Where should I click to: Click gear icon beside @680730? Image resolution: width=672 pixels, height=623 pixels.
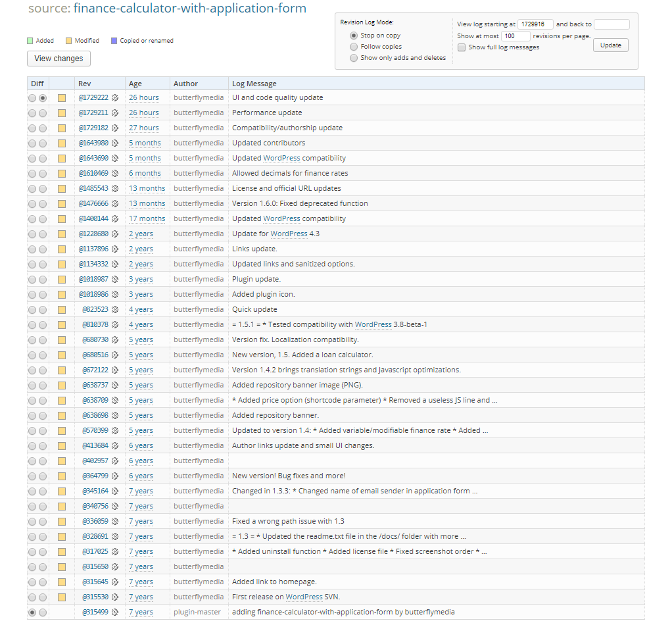click(x=115, y=339)
